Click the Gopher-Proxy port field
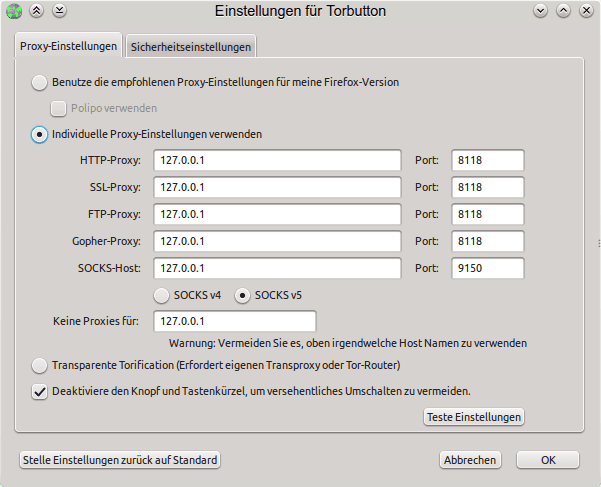The width and height of the screenshot is (601, 487). [488, 241]
